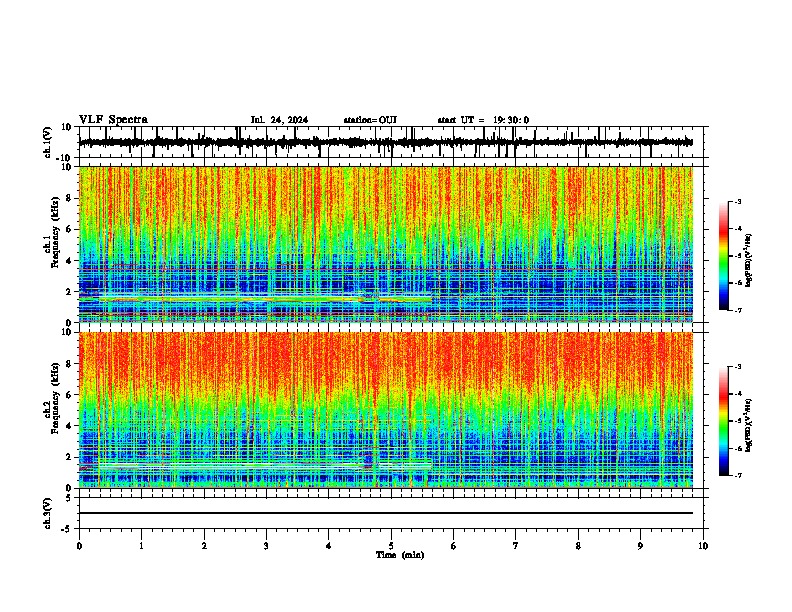Click the flat ch.3 voltage trace line
Viewport: 792px width, 612px height.
pyautogui.click(x=385, y=513)
